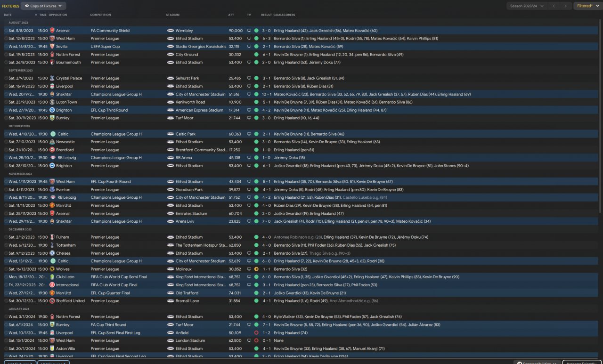Click the stadium icon beside Wembley
This screenshot has height=364, width=603.
(x=171, y=31)
